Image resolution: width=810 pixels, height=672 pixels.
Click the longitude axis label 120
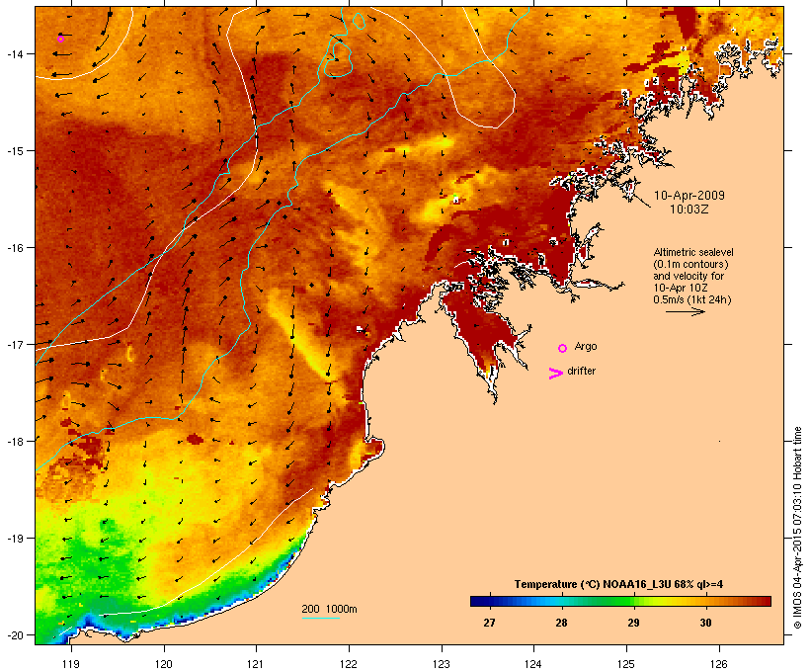click(164, 664)
